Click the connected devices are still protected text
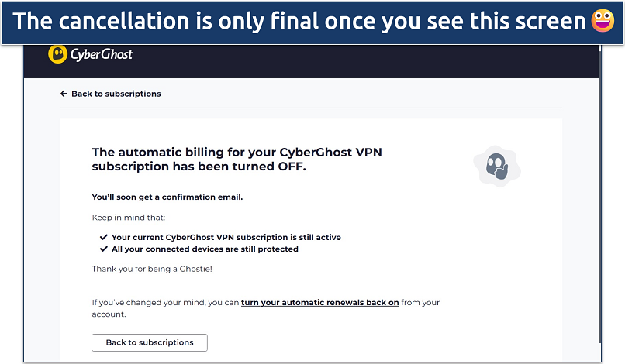 pyautogui.click(x=205, y=249)
